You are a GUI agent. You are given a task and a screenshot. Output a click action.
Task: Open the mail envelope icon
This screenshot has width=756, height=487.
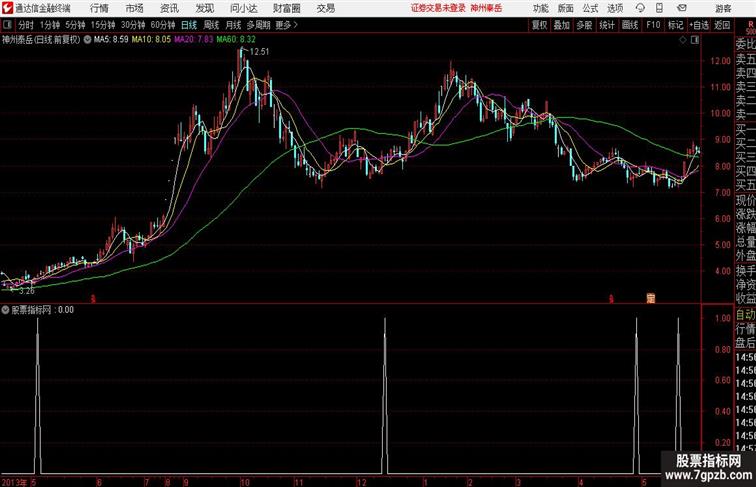pyautogui.click(x=682, y=8)
